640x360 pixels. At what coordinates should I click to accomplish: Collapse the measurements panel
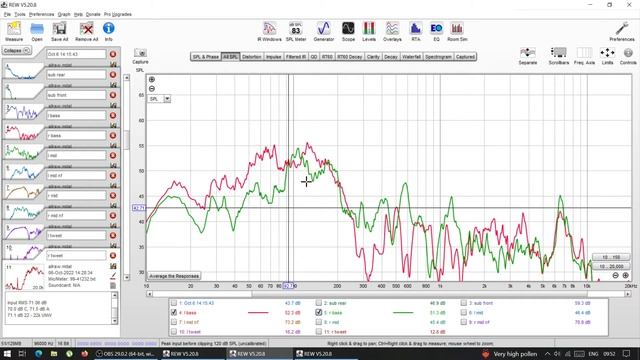click(x=16, y=51)
